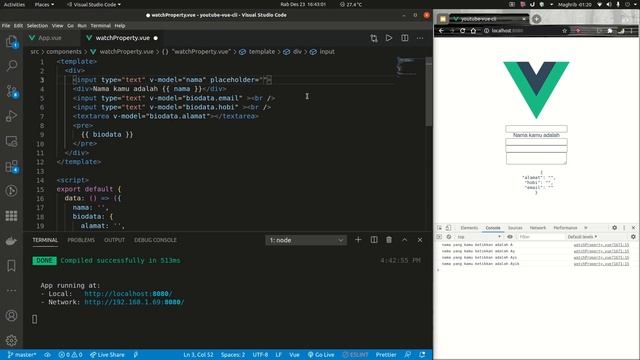Open first watchProperty.vue console source link
640x360 pixels.
click(x=601, y=245)
